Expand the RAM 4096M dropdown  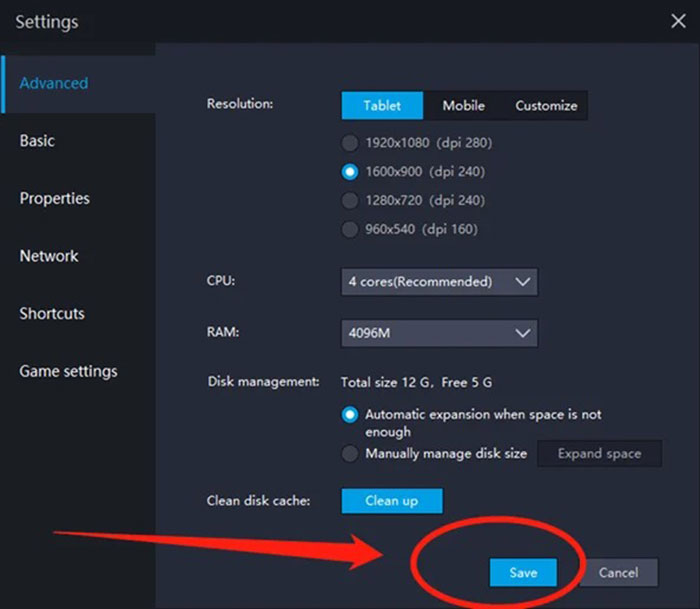pos(439,333)
